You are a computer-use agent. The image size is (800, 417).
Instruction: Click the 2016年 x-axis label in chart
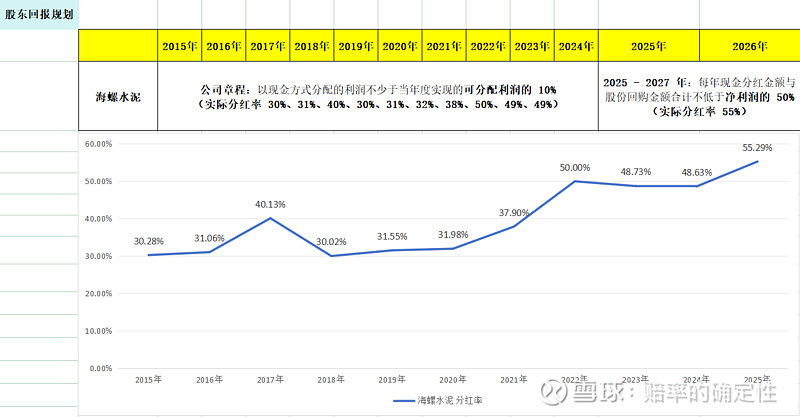tap(209, 380)
